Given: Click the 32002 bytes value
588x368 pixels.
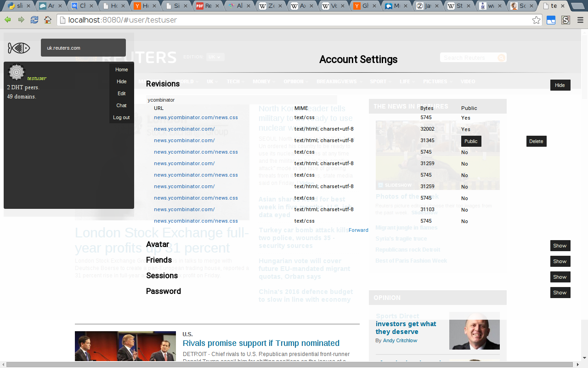Looking at the screenshot, I should [427, 129].
